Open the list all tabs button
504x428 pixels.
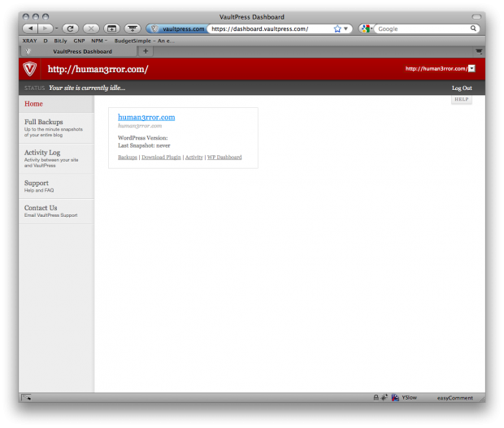coord(479,51)
